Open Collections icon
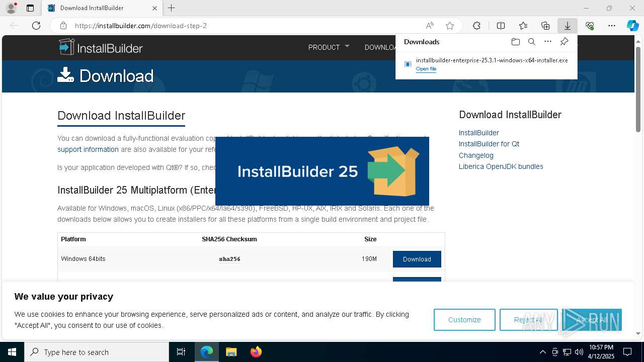 tap(545, 26)
